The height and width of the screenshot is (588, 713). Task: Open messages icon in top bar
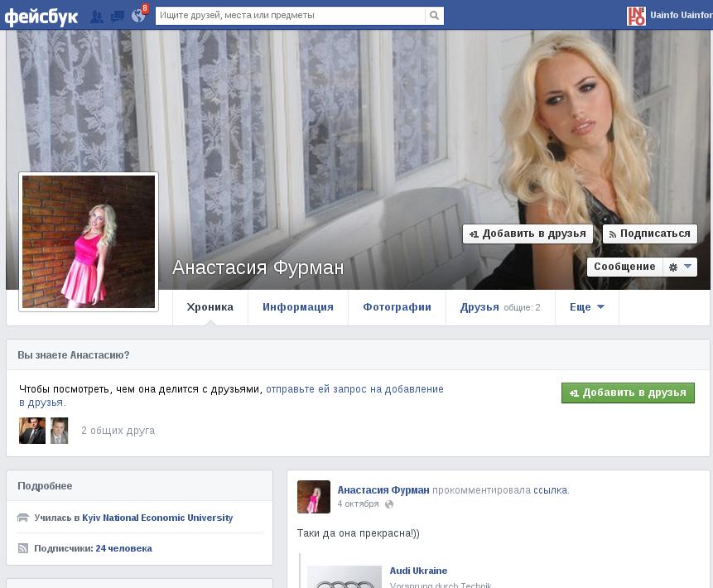[x=118, y=16]
